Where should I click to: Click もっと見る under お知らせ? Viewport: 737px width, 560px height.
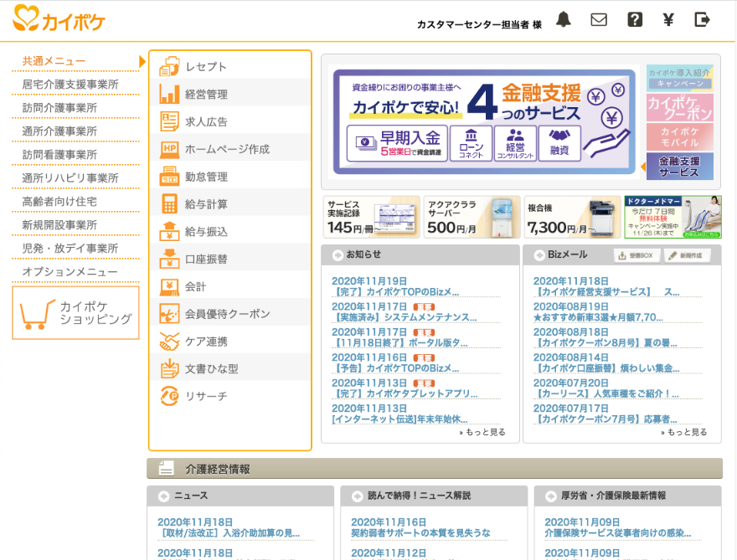[x=482, y=432]
